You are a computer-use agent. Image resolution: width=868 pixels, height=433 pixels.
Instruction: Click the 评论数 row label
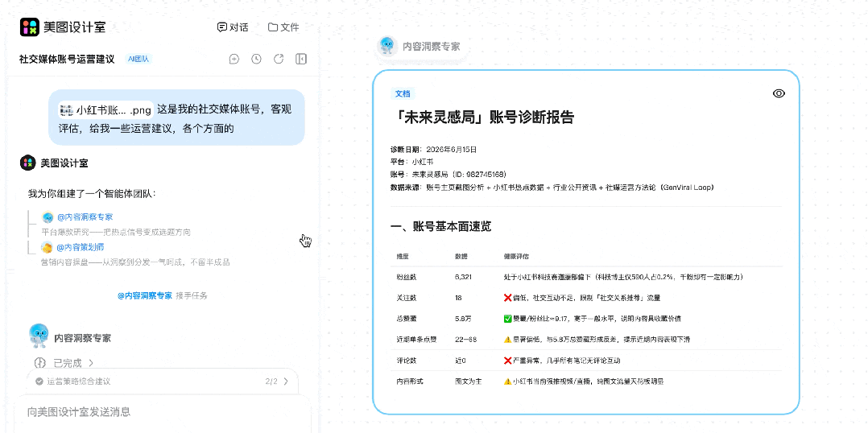[x=407, y=360]
